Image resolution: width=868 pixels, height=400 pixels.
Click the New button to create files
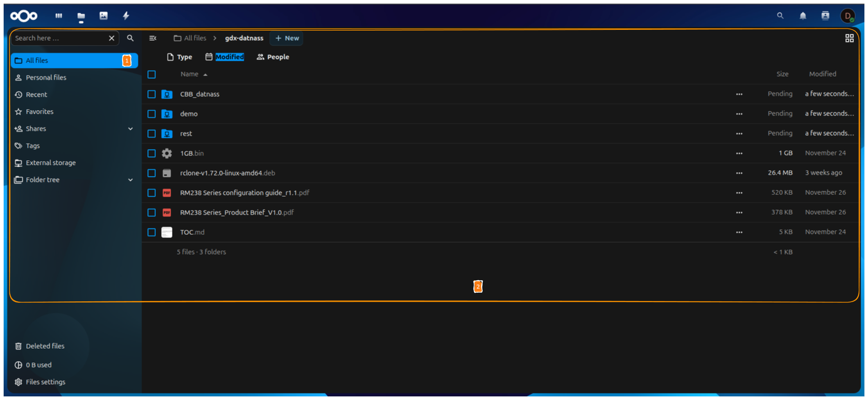[286, 38]
